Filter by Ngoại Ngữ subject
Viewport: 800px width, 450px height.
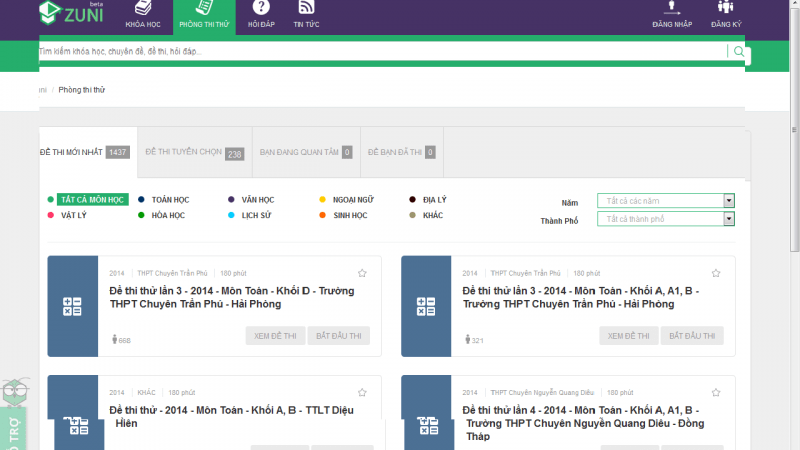click(353, 199)
